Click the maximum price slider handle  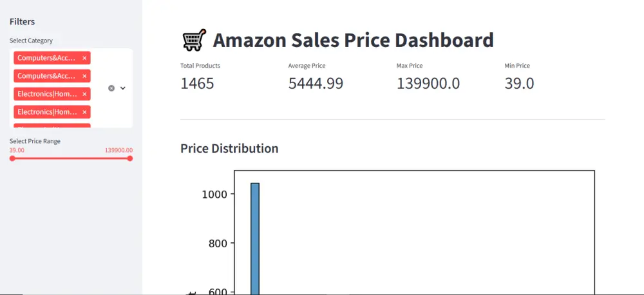point(130,158)
